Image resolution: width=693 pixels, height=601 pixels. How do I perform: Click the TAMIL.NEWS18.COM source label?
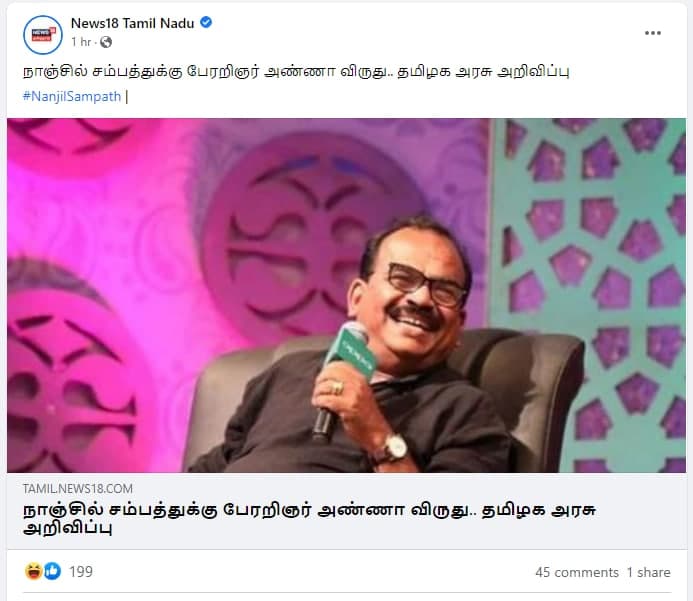78,488
